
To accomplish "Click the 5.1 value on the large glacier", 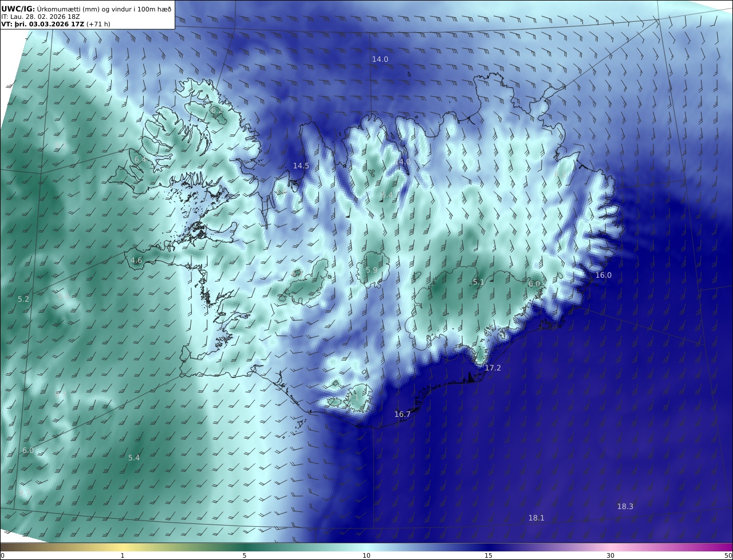I will [x=478, y=282].
